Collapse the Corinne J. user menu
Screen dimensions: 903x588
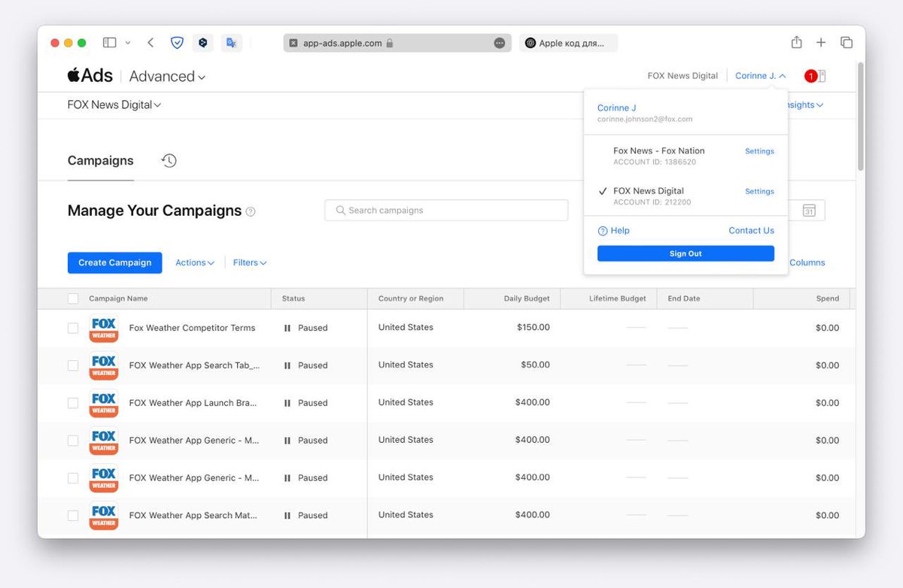click(x=761, y=76)
